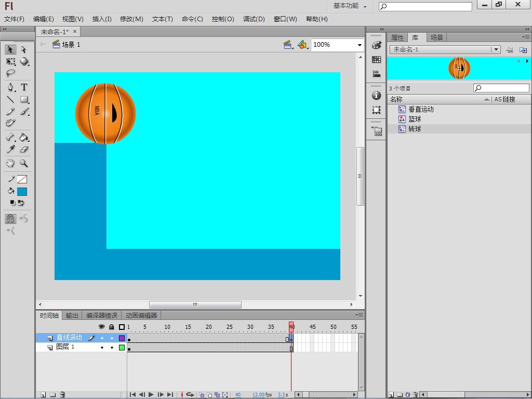Go to the first frame
532x399 pixels.
(132, 395)
